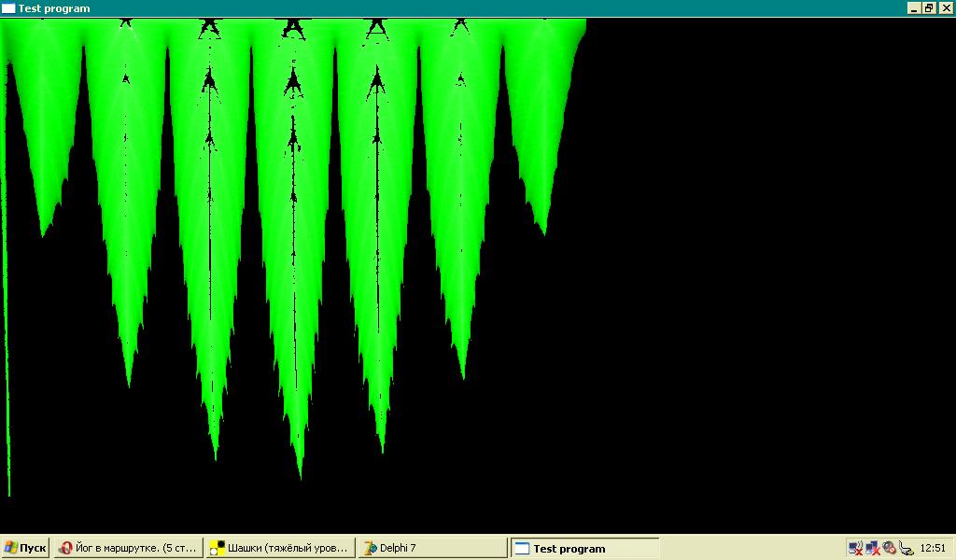Viewport: 956px width, 560px height.
Task: Open the disconnected local network tray icon
Action: [872, 549]
